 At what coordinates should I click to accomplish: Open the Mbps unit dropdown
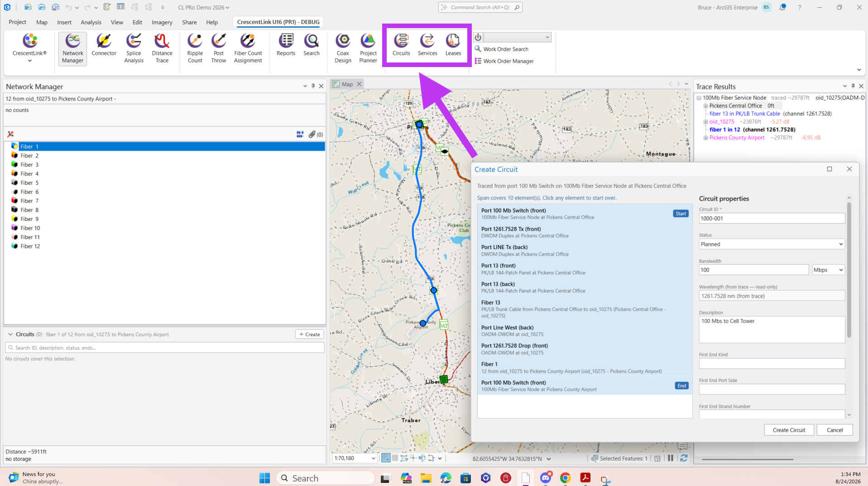point(828,270)
